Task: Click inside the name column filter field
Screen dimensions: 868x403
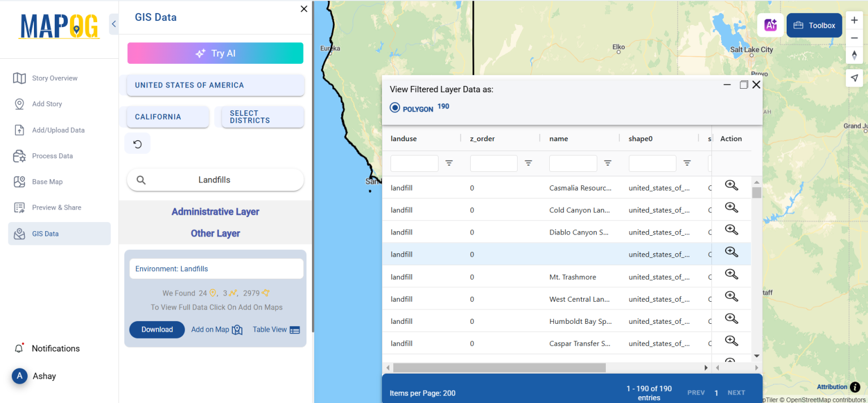Action: pyautogui.click(x=572, y=163)
